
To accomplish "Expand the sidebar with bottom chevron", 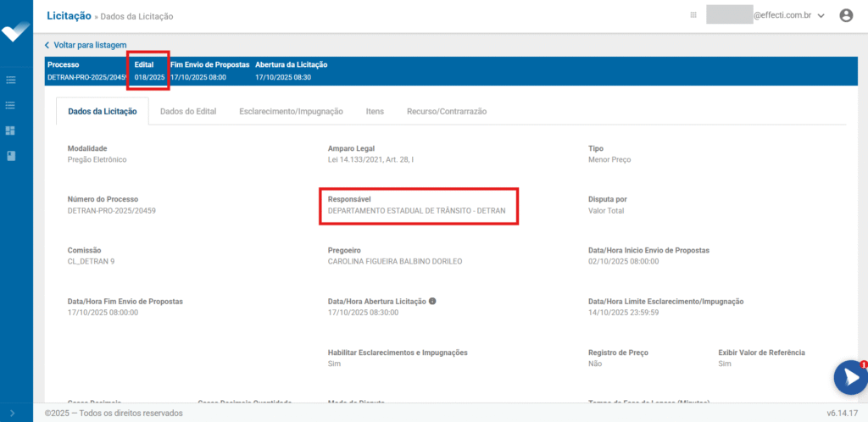I will (11, 414).
